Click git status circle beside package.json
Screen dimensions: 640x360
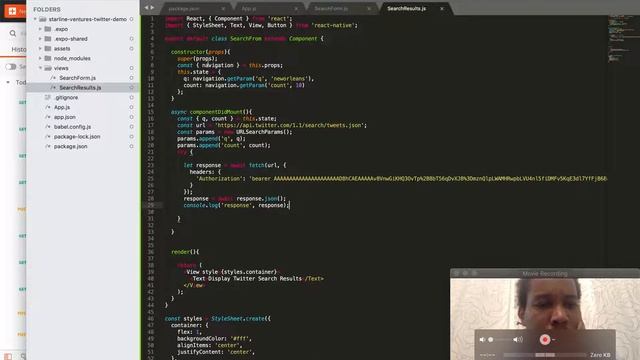coord(131,147)
